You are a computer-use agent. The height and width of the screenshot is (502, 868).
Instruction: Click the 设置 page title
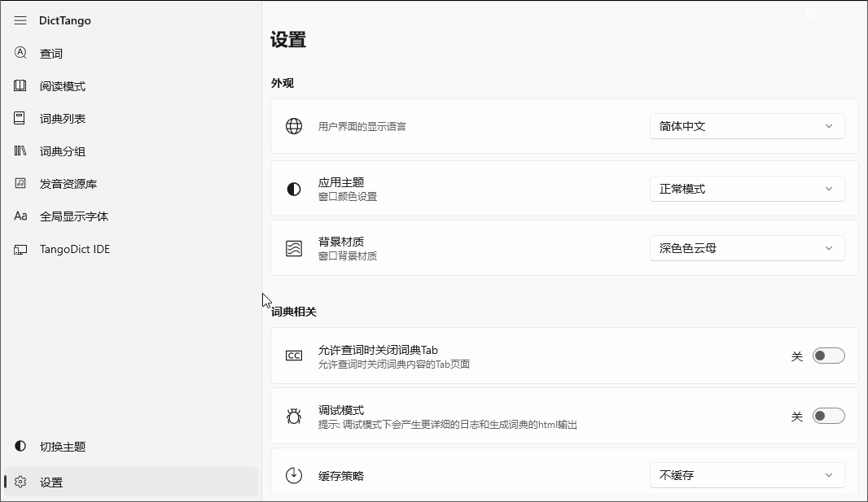point(288,40)
